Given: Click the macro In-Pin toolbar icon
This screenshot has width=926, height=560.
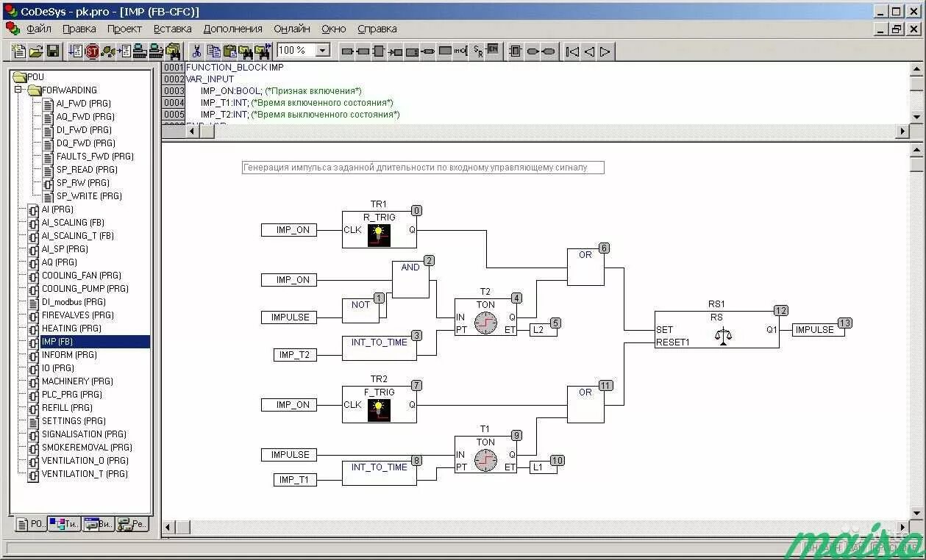Looking at the screenshot, I should tap(533, 51).
